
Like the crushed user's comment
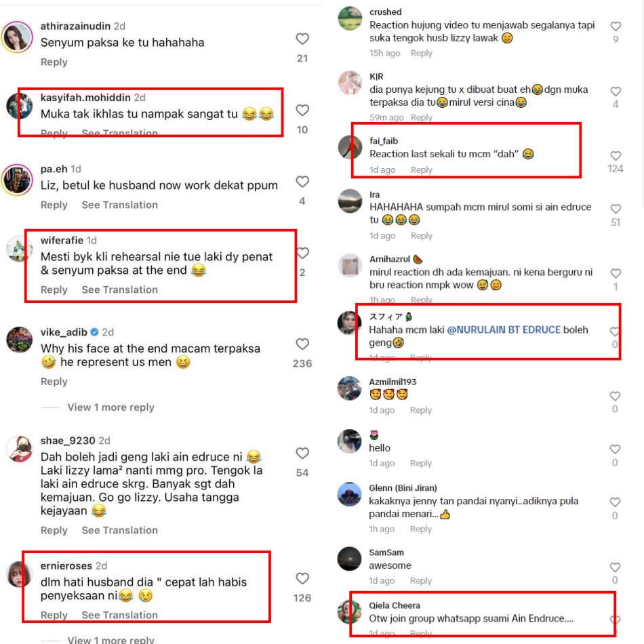pos(616,26)
